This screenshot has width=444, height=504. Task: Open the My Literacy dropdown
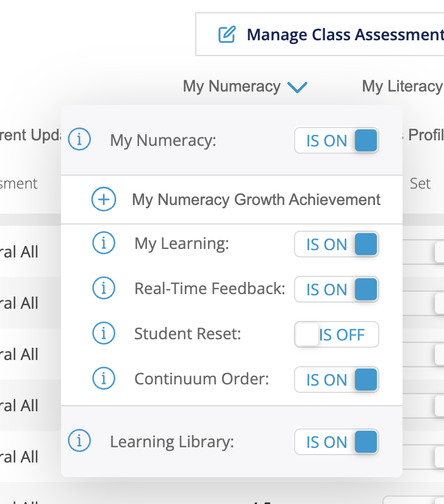point(401,87)
